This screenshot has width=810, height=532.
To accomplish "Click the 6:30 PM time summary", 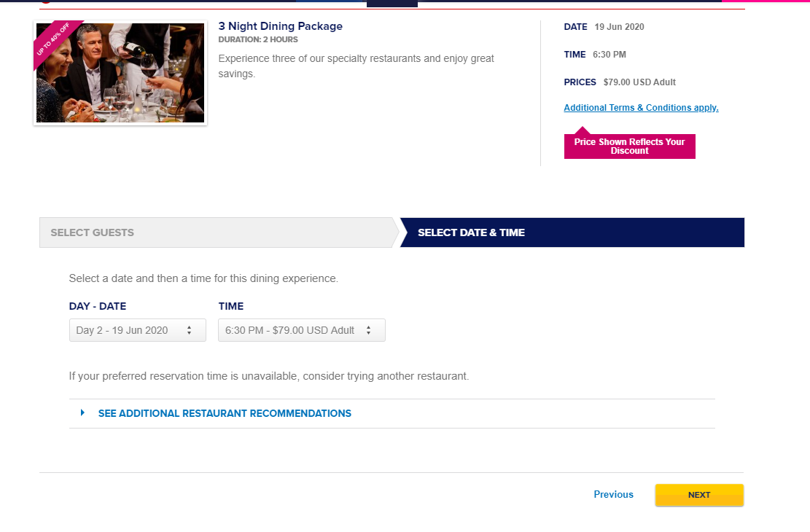I will [609, 54].
